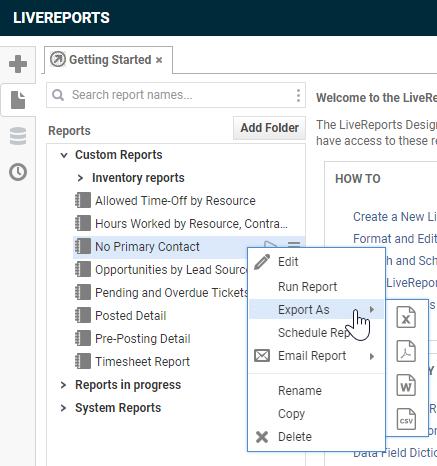
Task: Open the reports document sidebar icon
Action: tap(18, 100)
